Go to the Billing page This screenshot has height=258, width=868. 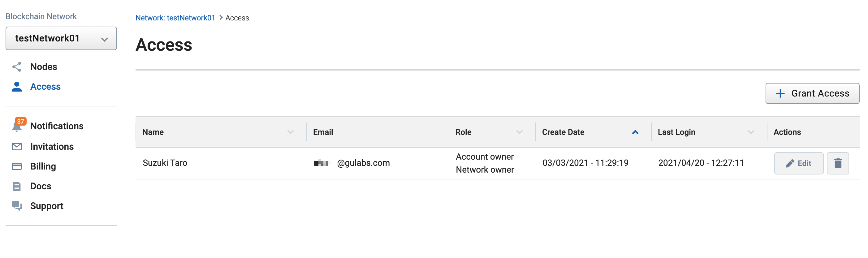pyautogui.click(x=43, y=166)
